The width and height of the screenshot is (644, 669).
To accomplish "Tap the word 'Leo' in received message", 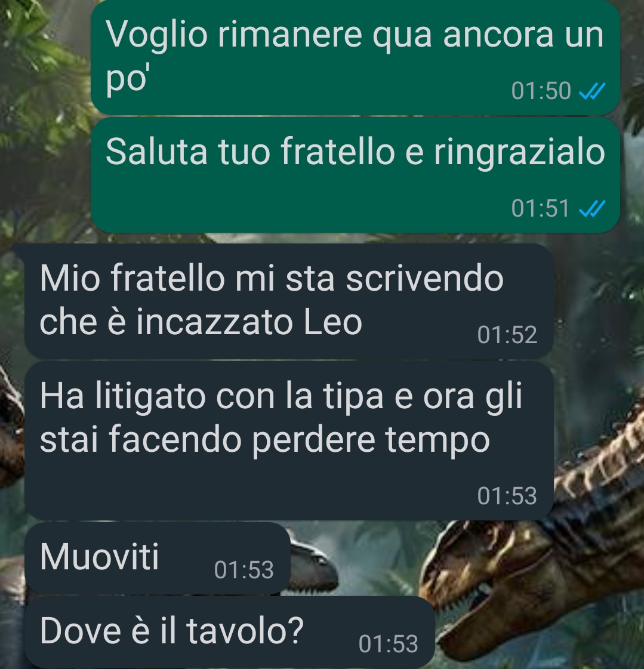I will tap(333, 322).
